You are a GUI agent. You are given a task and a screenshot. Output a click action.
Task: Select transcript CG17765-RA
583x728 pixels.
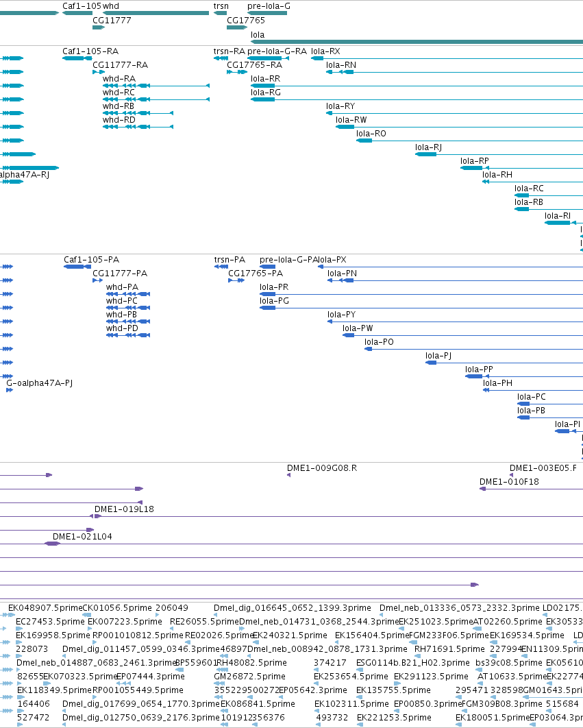tap(254, 65)
